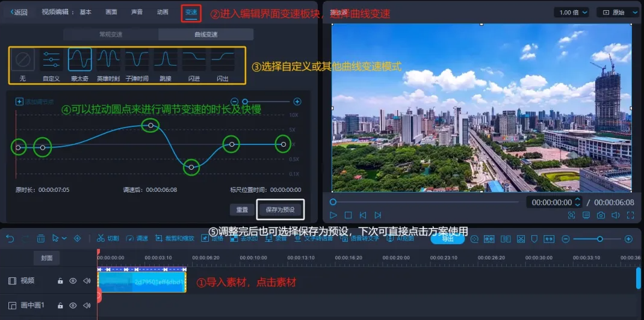Hide the 画中画1 track with eye icon

point(73,306)
